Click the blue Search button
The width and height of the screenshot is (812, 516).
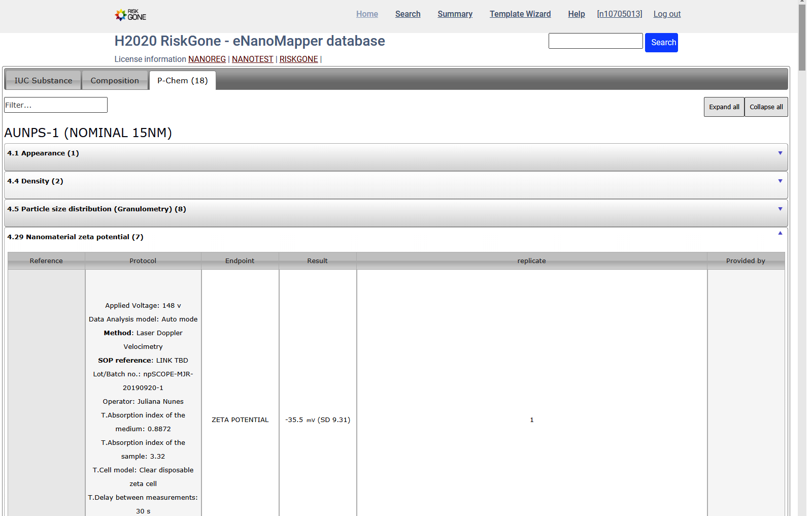coord(661,43)
